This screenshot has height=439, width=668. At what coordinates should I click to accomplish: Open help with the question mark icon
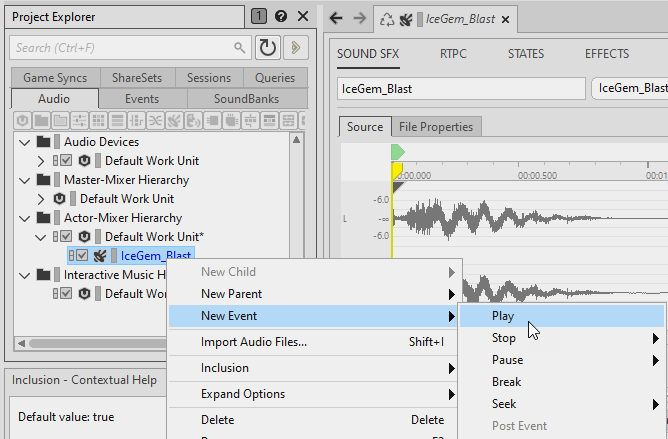tap(280, 16)
